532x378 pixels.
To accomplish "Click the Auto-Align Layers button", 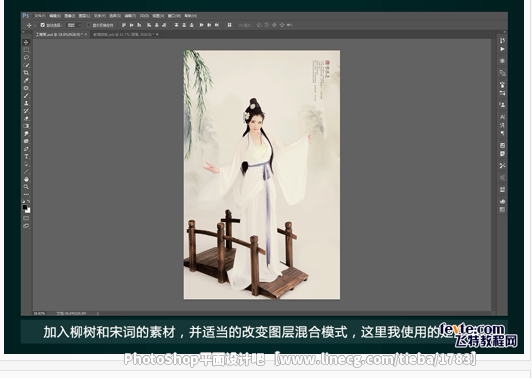I will (229, 25).
